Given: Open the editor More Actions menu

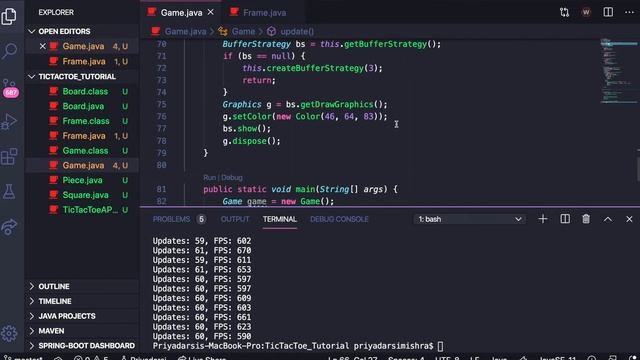Looking at the screenshot, I should click(629, 12).
